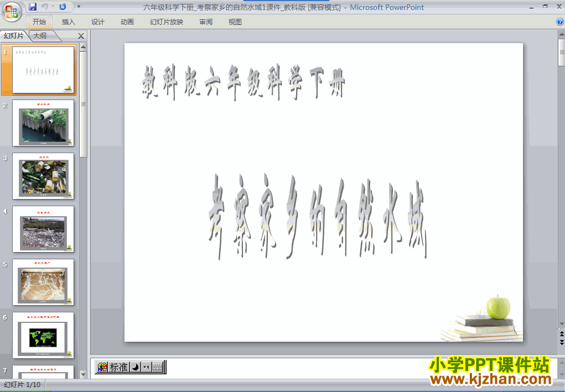565x392 pixels.
Task: Go to previous slide double-arrow button
Action: coord(561,334)
